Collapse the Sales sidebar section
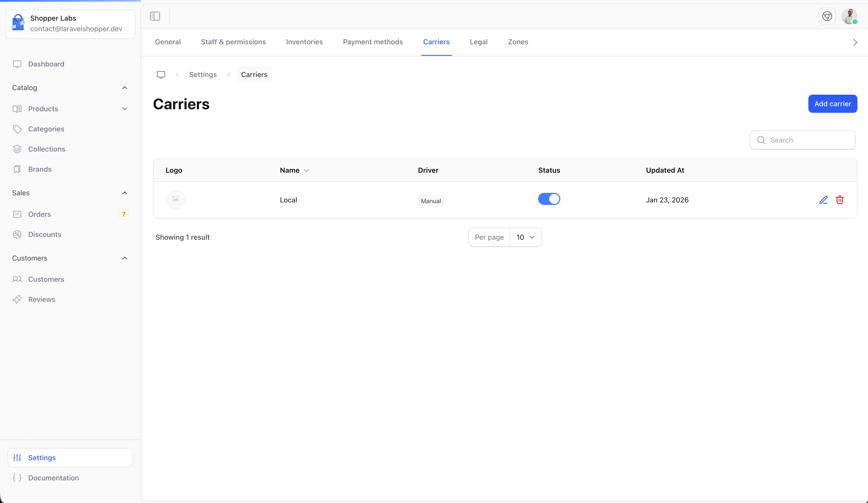 (x=125, y=193)
